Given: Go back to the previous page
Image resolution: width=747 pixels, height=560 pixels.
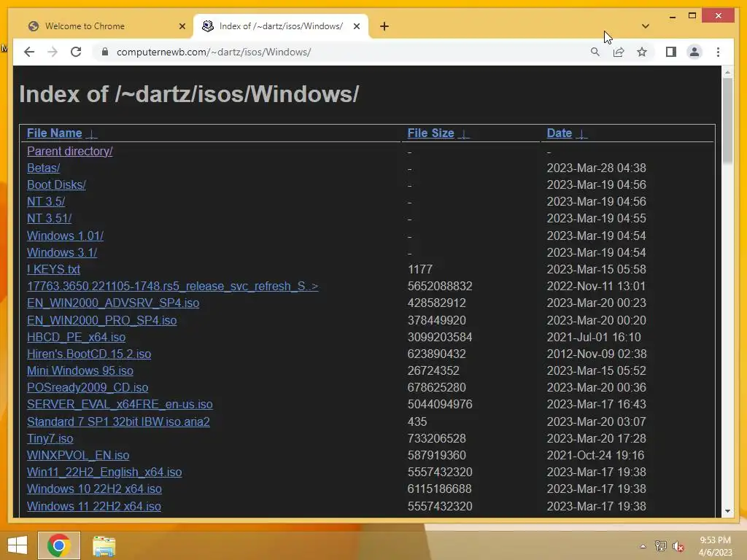Looking at the screenshot, I should click(29, 52).
